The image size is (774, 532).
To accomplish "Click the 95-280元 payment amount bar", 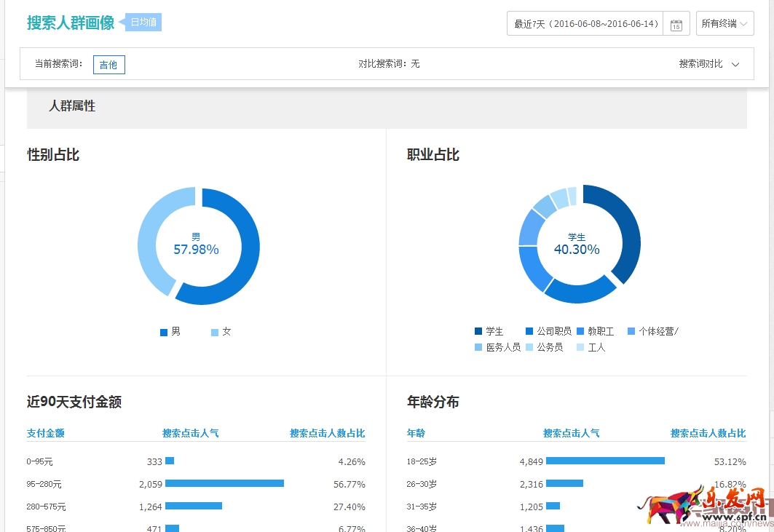I will click(x=224, y=483).
